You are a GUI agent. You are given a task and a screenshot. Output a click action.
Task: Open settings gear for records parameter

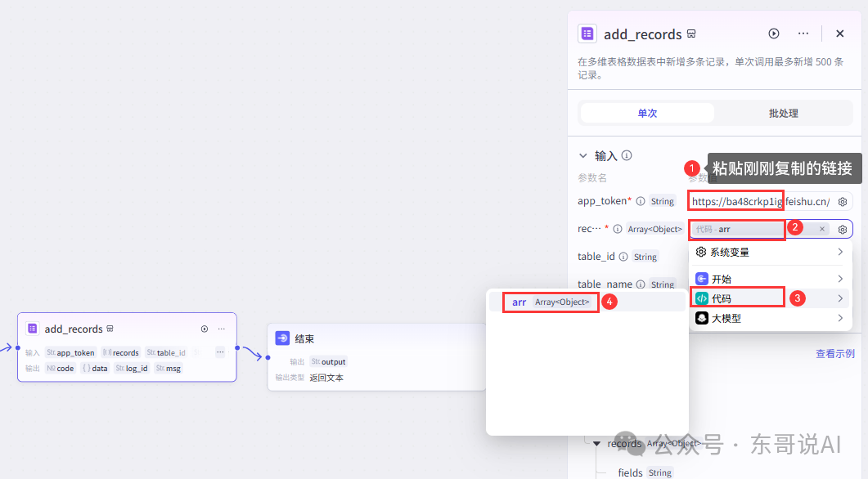tap(843, 230)
